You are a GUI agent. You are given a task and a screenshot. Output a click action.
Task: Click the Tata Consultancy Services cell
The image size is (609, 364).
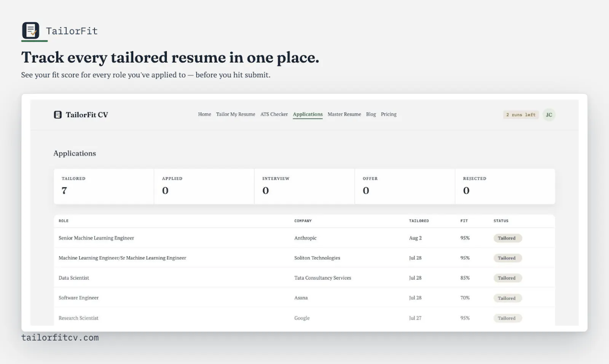click(x=323, y=278)
